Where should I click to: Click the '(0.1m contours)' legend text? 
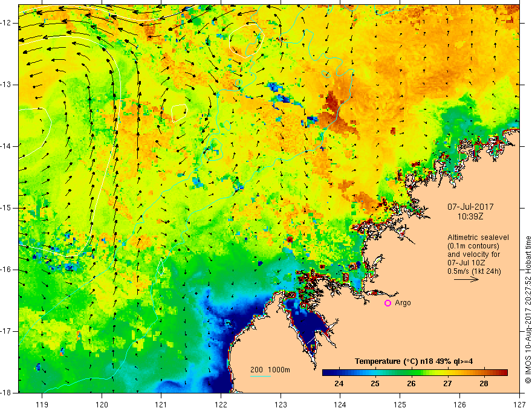[473, 246]
